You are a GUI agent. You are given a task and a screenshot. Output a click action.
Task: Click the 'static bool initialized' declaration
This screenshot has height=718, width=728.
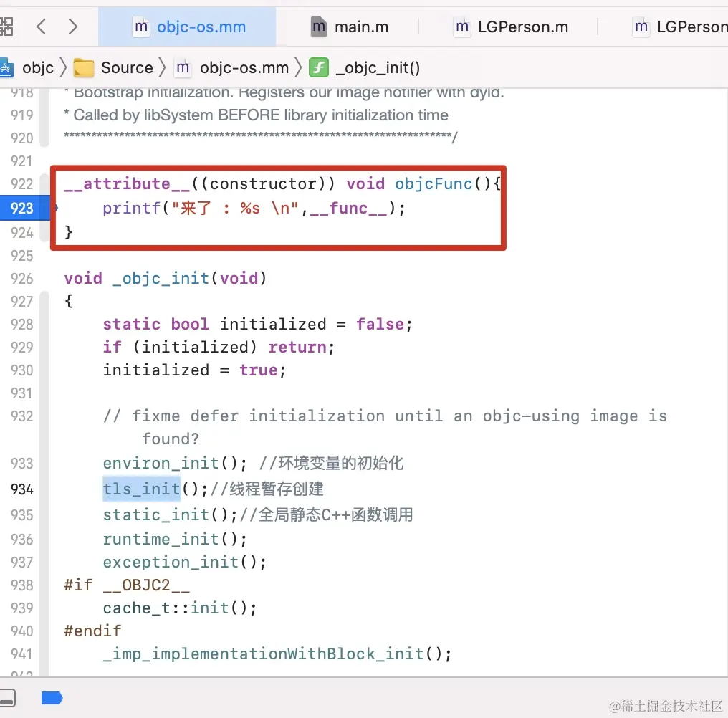tap(257, 324)
